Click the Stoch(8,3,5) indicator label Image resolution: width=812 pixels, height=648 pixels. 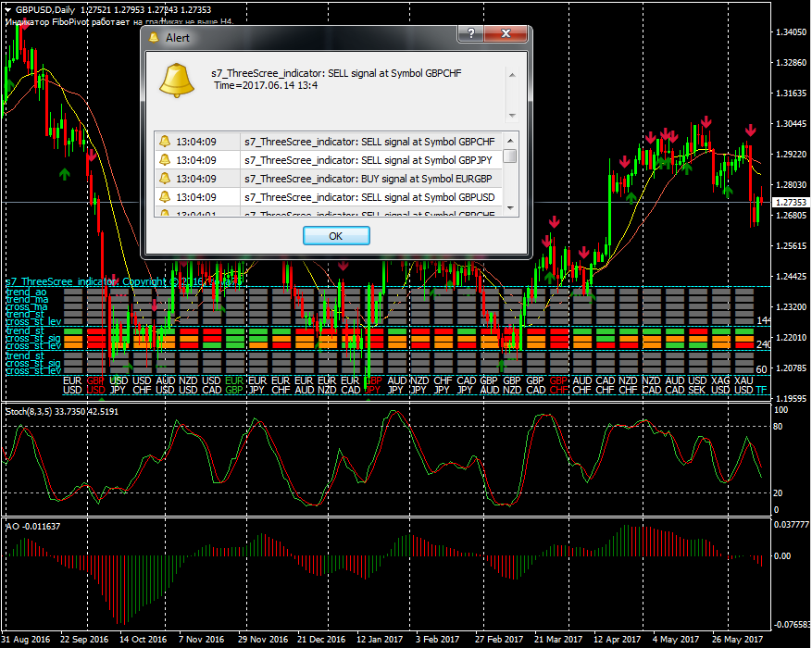62,411
